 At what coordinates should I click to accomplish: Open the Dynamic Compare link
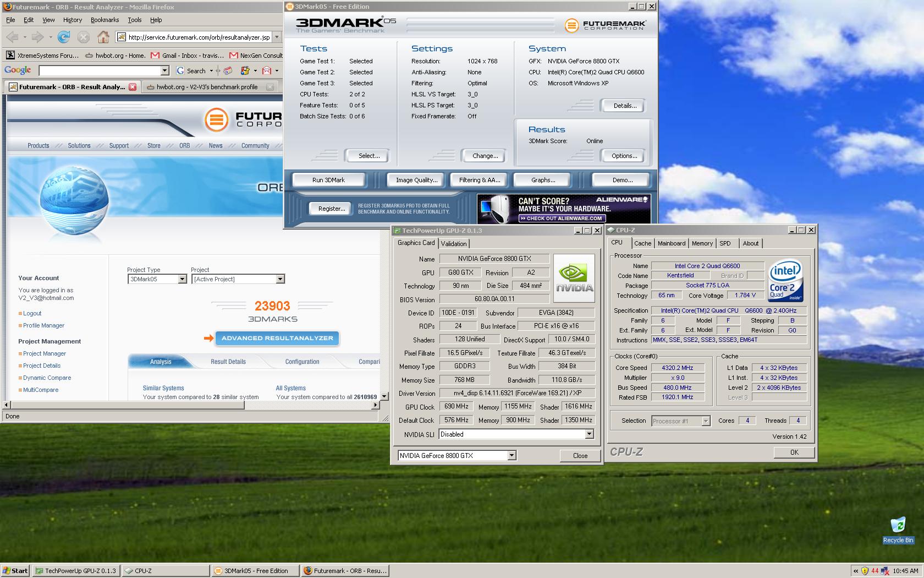click(47, 378)
